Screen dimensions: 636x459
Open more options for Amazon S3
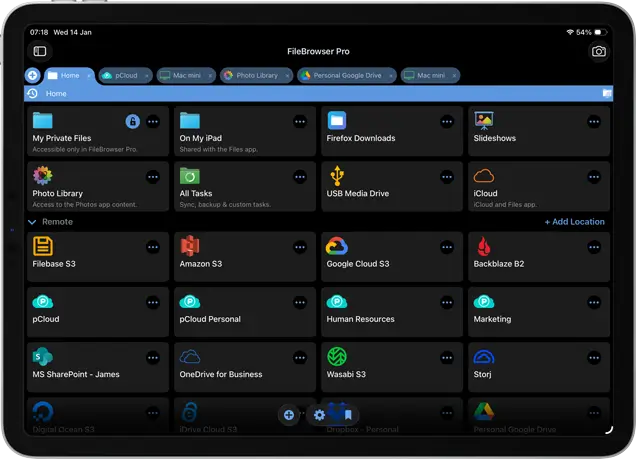click(x=300, y=247)
